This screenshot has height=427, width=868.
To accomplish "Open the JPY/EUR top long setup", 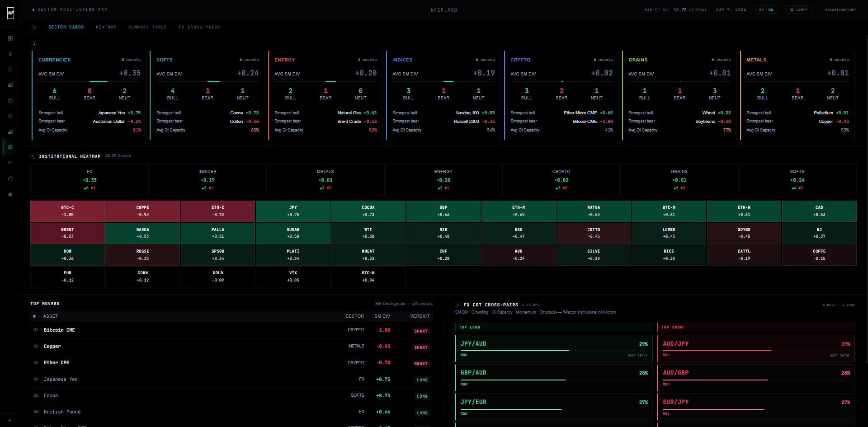I will pos(554,407).
